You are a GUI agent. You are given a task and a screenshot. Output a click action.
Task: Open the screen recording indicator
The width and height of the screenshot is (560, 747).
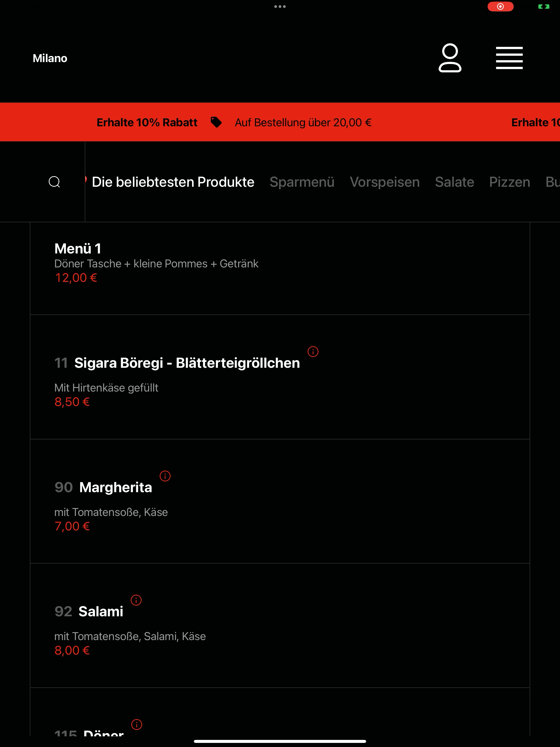tap(500, 6)
